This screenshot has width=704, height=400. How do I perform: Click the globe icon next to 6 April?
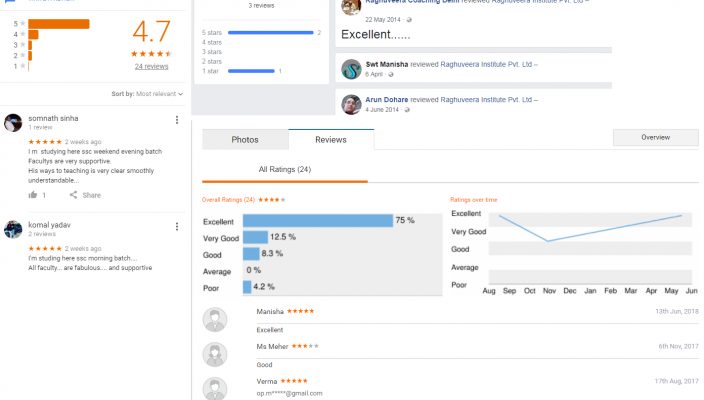391,75
